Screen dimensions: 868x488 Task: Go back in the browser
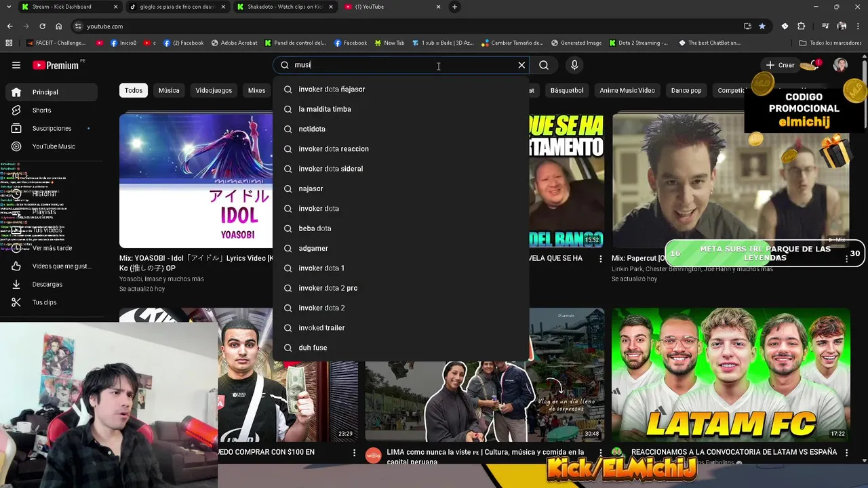click(x=9, y=26)
